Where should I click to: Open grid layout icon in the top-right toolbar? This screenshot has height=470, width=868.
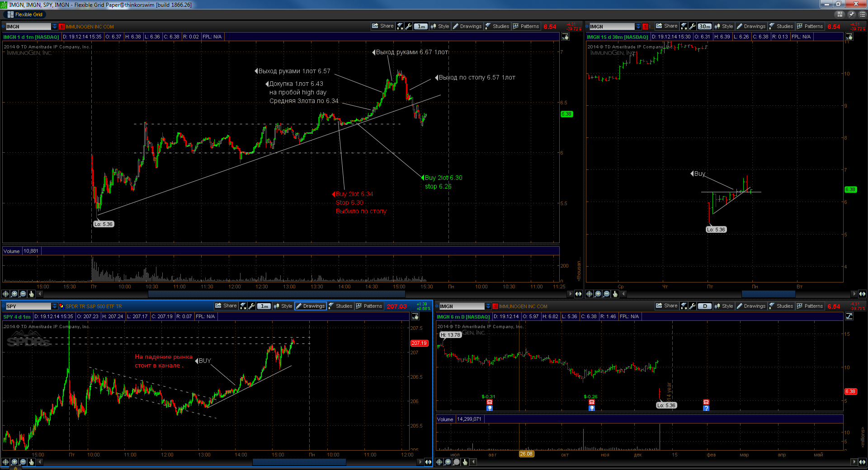tap(840, 14)
